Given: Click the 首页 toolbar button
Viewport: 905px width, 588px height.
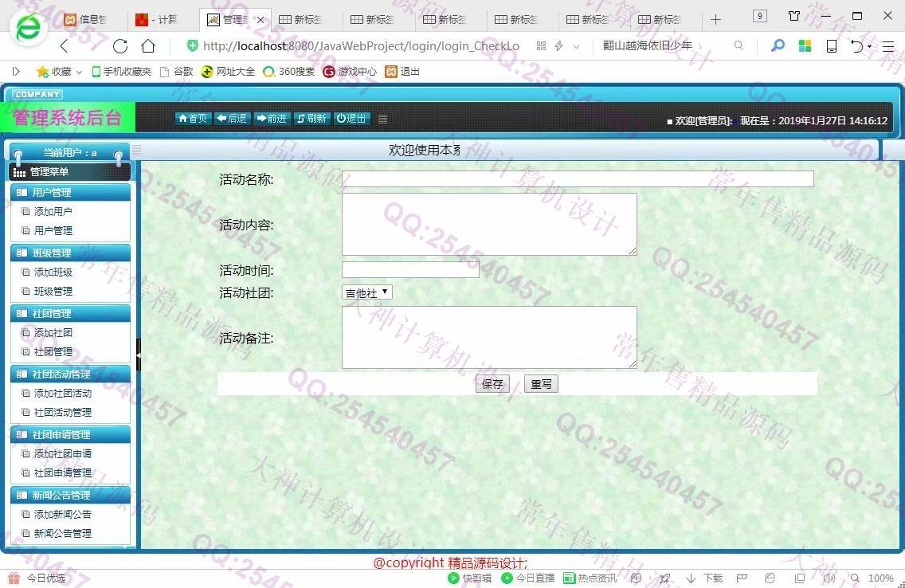Looking at the screenshot, I should (x=194, y=118).
